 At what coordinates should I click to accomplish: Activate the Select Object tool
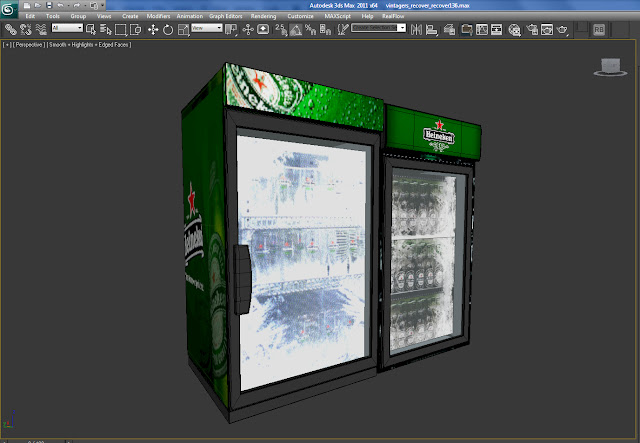coord(91,29)
